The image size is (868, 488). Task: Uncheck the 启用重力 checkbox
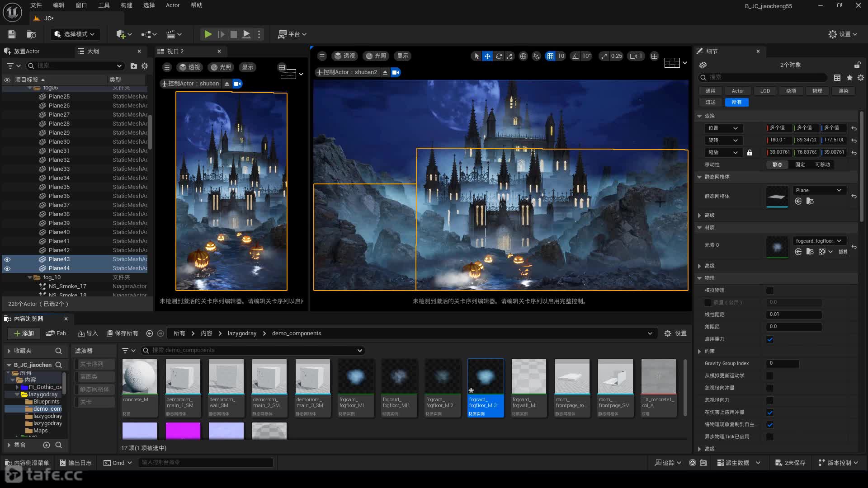click(770, 339)
